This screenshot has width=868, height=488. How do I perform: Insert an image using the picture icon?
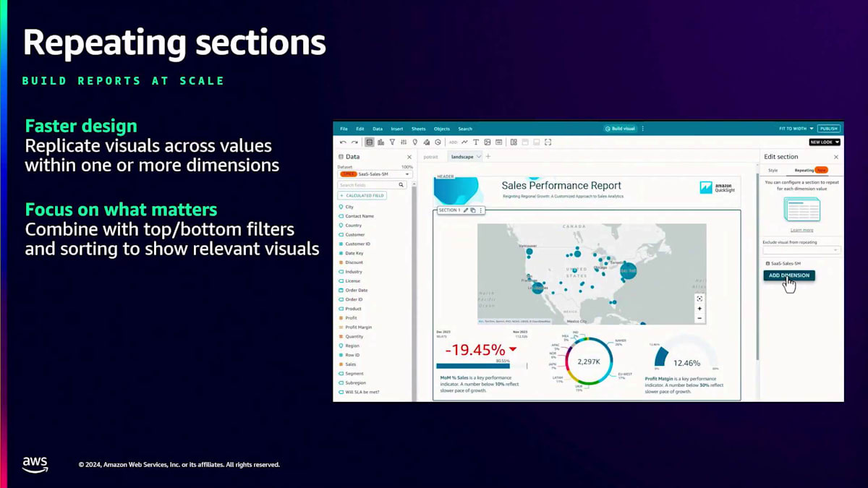point(488,142)
